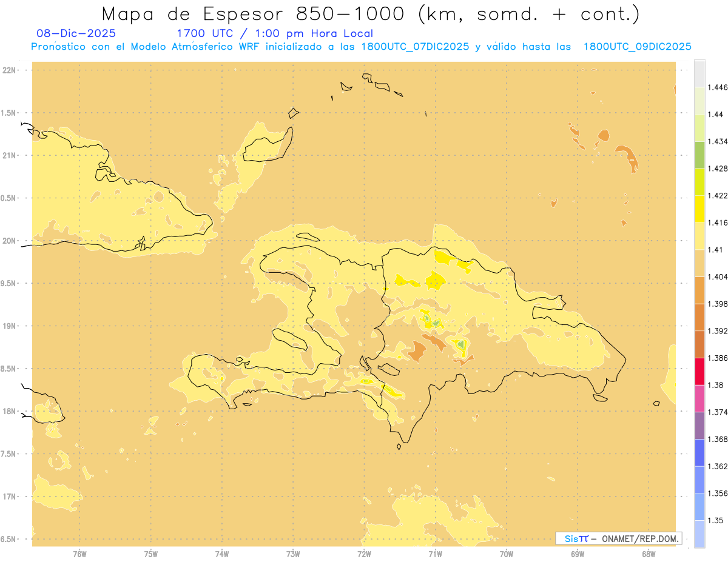
Task: Select the legend value 1.362
Action: [718, 466]
